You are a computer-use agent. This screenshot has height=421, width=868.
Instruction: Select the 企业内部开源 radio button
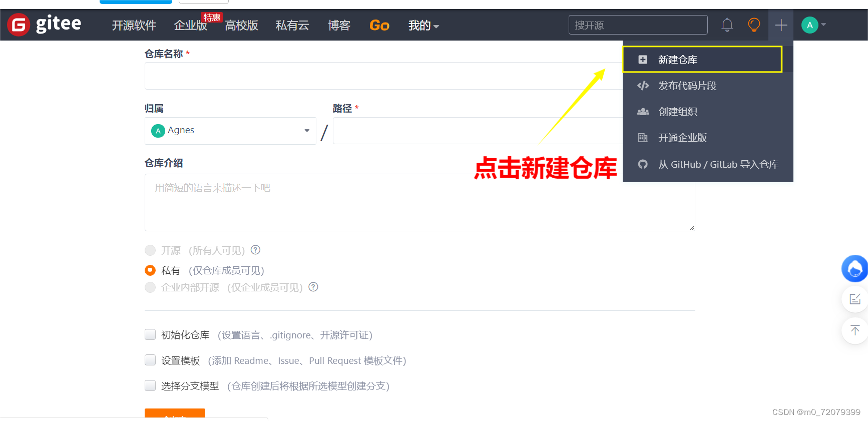tap(150, 287)
